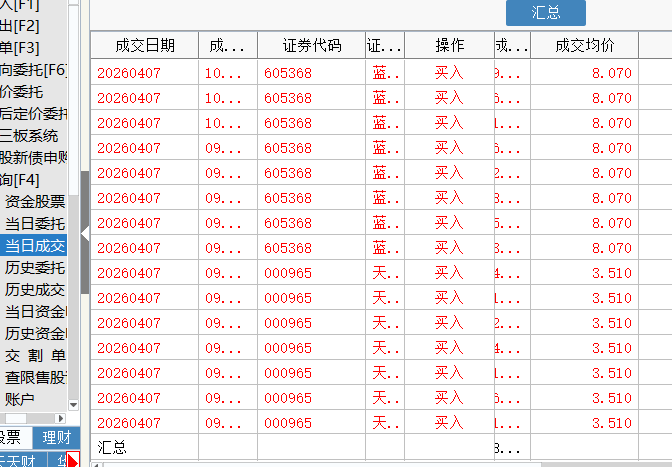Open 当日委托 in the sidebar tree

[x=34, y=224]
